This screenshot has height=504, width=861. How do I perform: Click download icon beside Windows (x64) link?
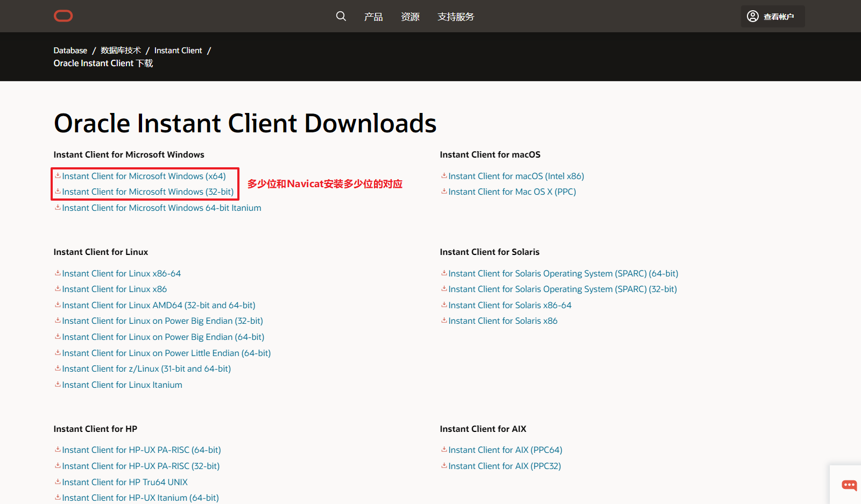coord(58,175)
